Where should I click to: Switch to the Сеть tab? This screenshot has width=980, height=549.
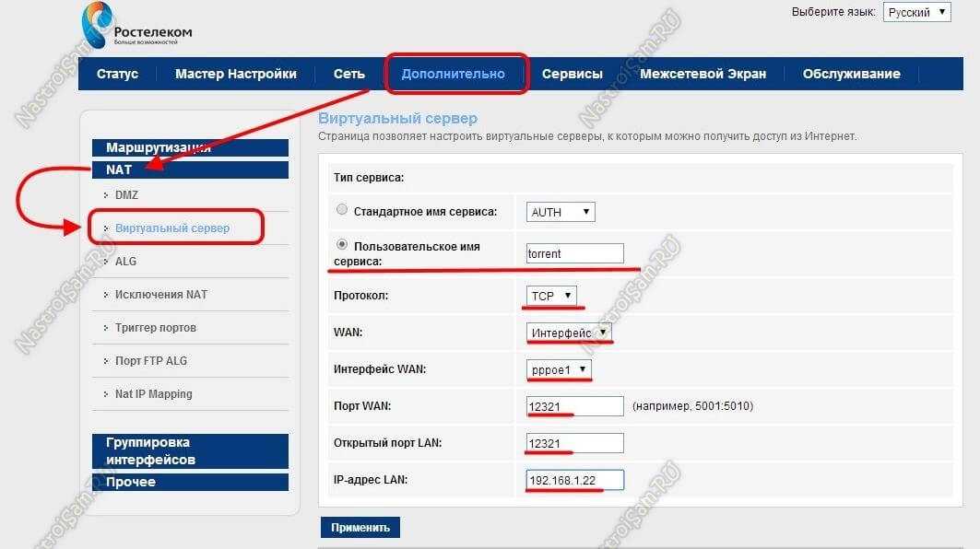tap(348, 74)
